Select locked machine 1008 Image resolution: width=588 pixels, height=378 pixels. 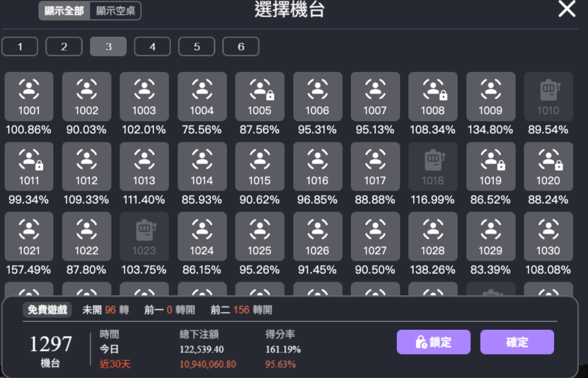point(432,96)
